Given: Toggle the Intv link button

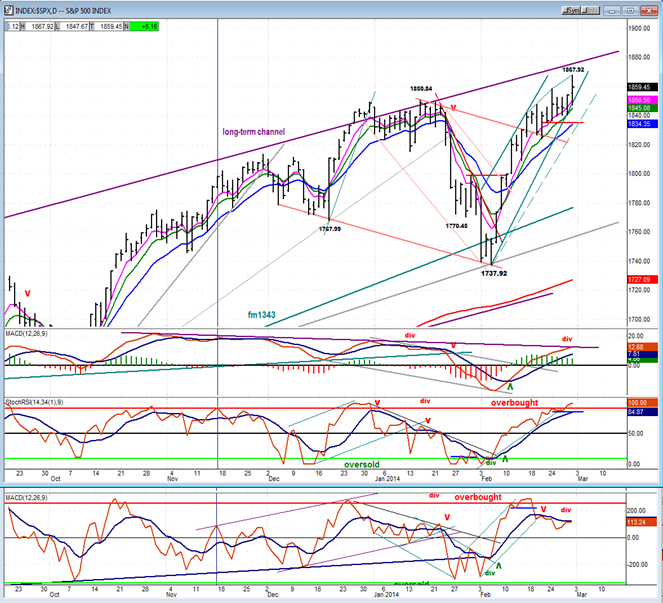Looking at the screenshot, I should pos(592,11).
